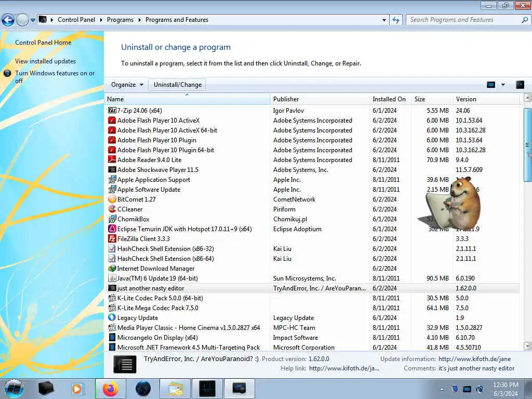
Task: Open the address bar history dropdown
Action: [x=384, y=20]
